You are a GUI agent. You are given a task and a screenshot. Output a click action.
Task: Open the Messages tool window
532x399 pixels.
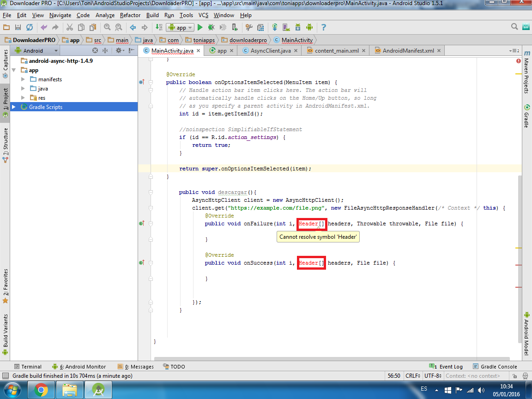135,366
